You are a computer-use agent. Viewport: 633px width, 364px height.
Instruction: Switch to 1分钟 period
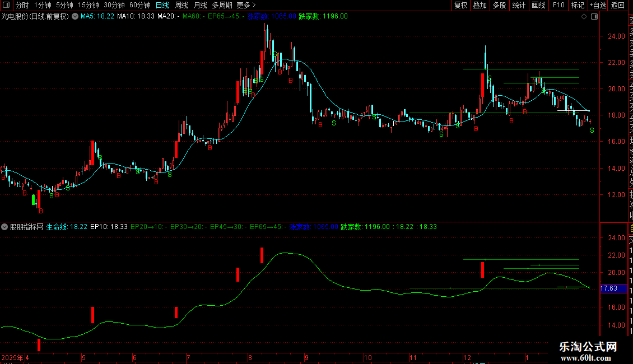point(43,5)
